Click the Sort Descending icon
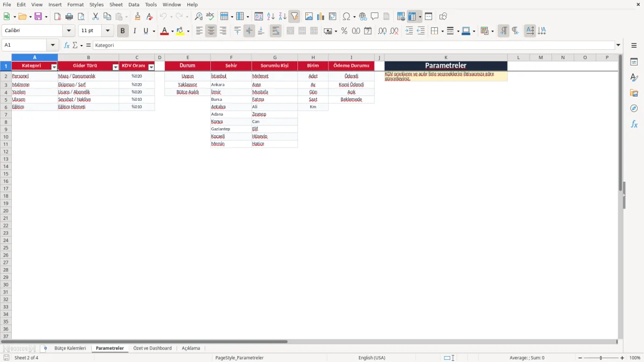 [x=283, y=17]
